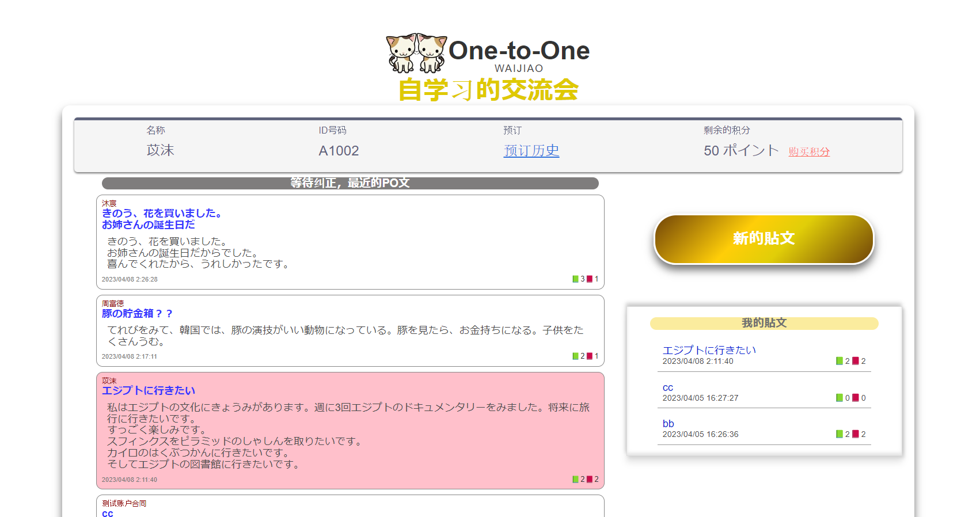Viewport: 980px width, 517px height.
Task: Click green icon on the flower post
Action: pyautogui.click(x=575, y=279)
